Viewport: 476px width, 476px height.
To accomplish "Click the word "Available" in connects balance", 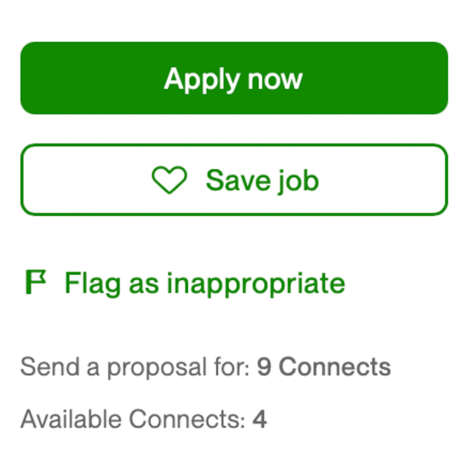I will click(x=71, y=419).
